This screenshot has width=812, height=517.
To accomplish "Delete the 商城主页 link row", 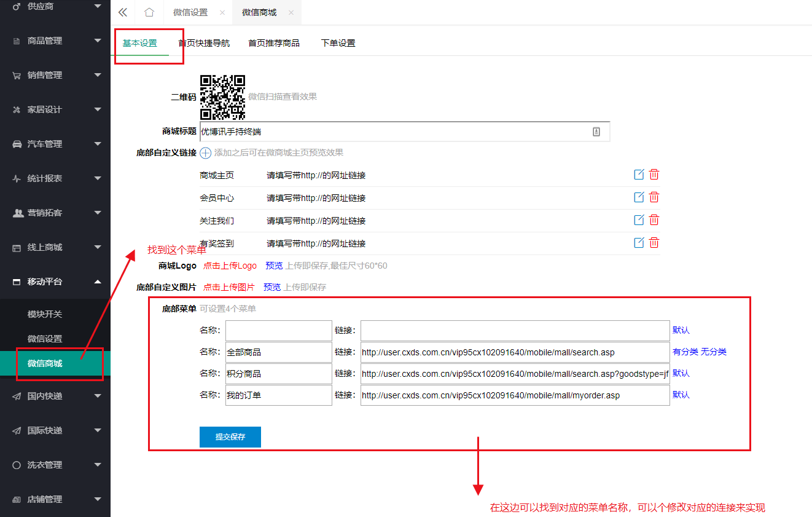I will (x=654, y=175).
